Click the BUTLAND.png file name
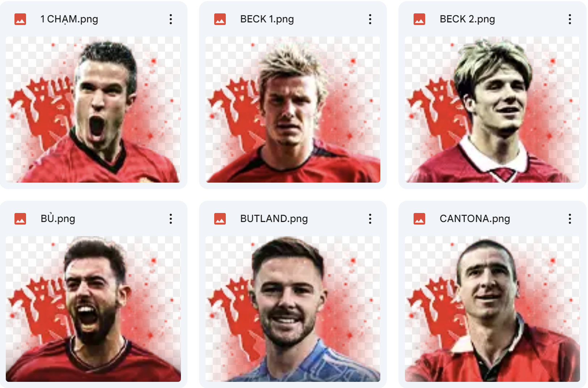This screenshot has width=588, height=388. point(274,218)
